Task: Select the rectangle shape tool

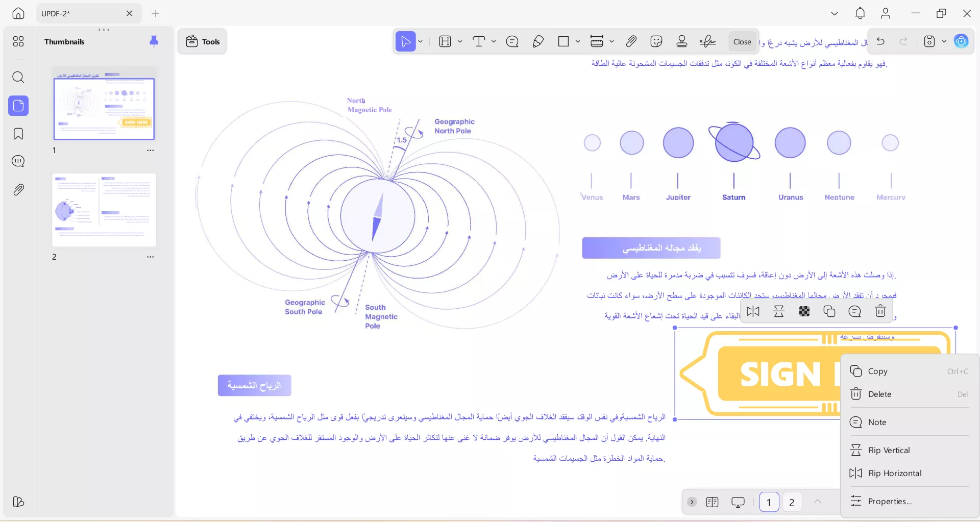Action: [x=563, y=41]
